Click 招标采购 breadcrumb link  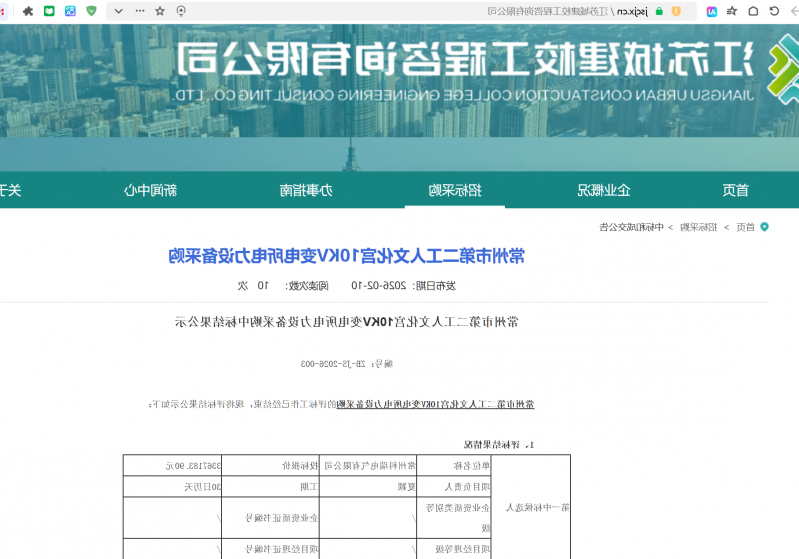(x=699, y=227)
